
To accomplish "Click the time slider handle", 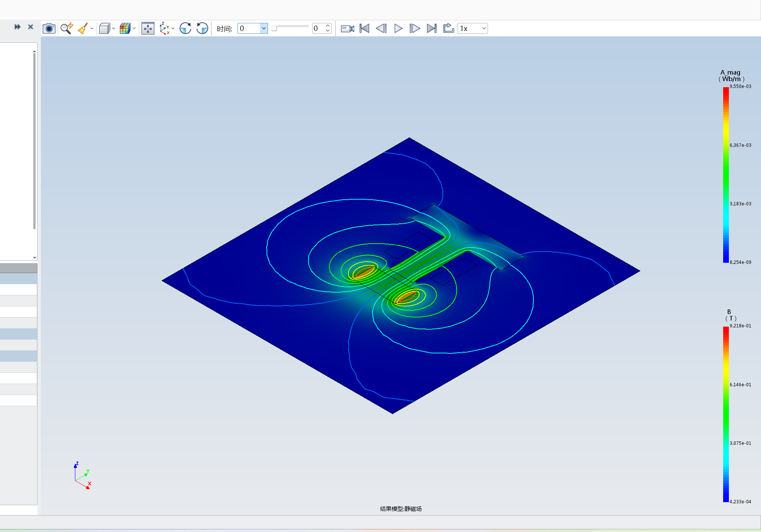I will [274, 28].
